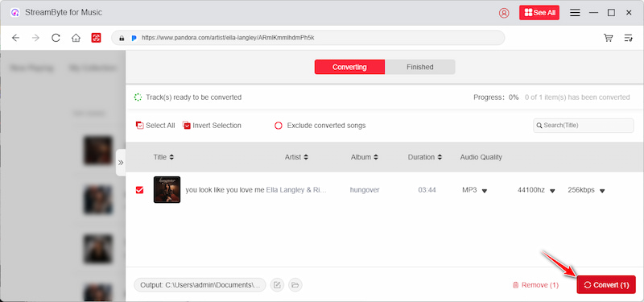The image size is (644, 302).
Task: Open the hamburger menu in title bar
Action: click(575, 13)
